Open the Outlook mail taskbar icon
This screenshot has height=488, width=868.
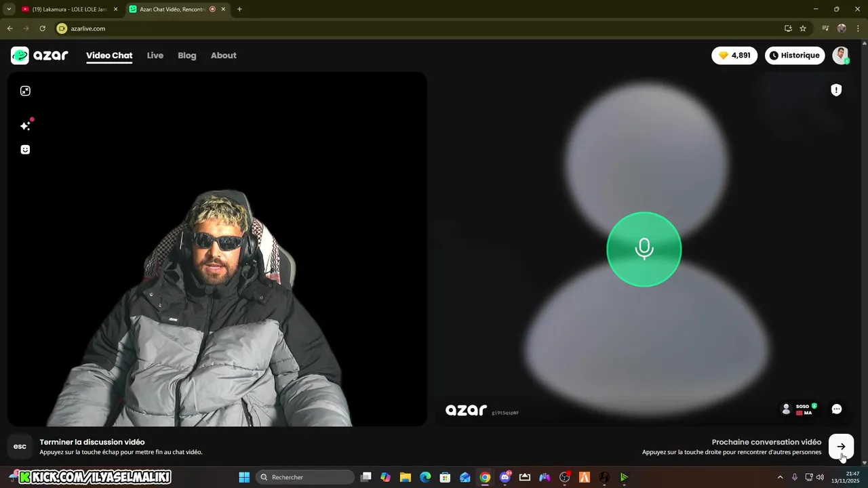465,477
